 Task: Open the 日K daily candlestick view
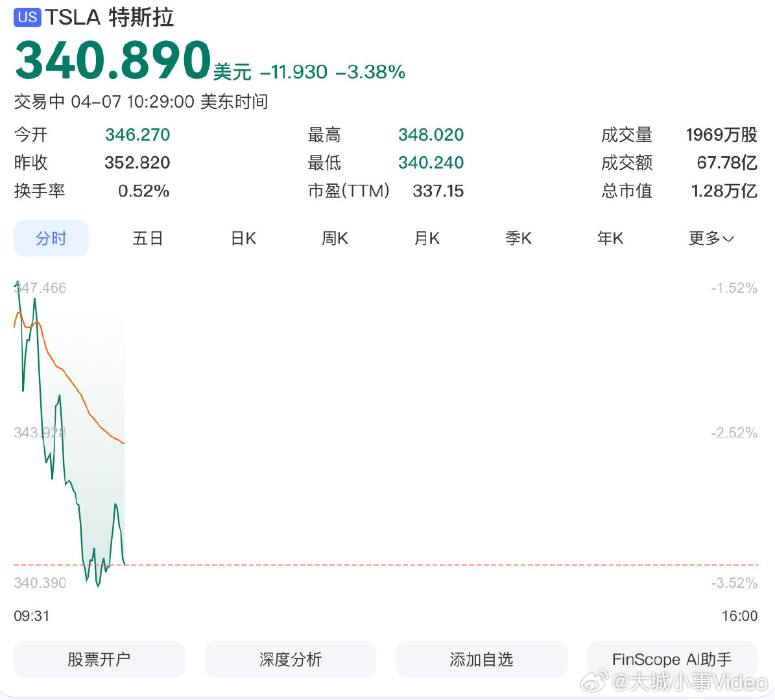[x=242, y=238]
